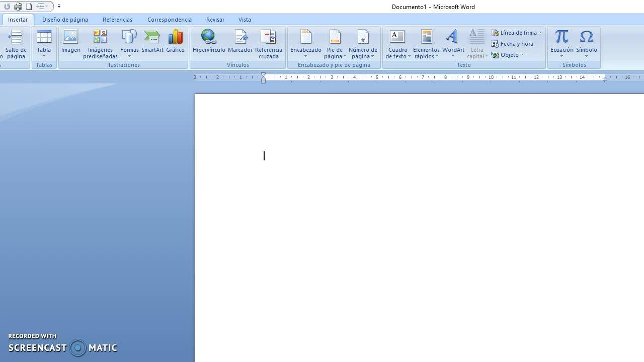
Task: Select the Insertar ribbon tab
Action: [18, 20]
